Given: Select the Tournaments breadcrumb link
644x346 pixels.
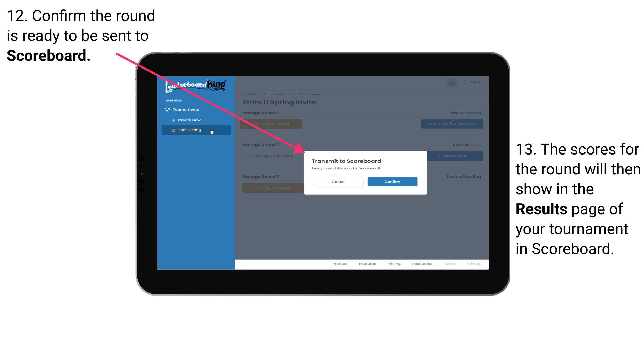Looking at the screenshot, I should click(275, 94).
